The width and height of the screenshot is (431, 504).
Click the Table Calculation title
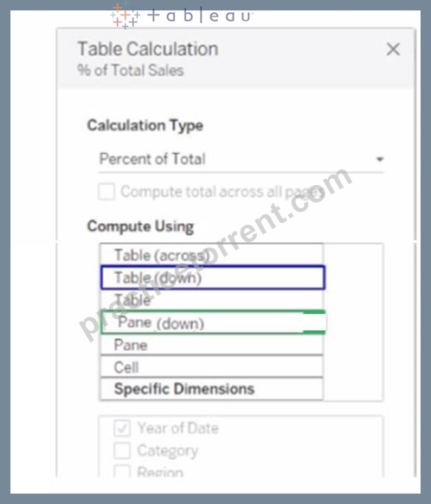pyautogui.click(x=148, y=49)
